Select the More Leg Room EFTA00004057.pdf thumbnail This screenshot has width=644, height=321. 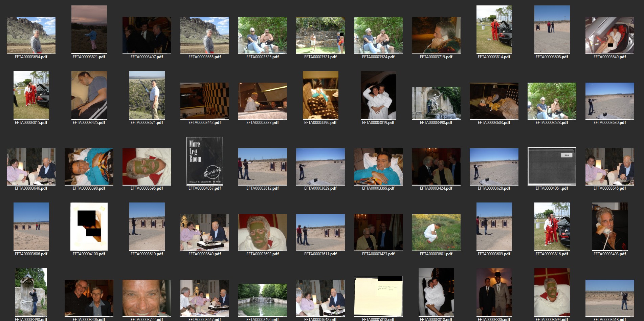205,161
